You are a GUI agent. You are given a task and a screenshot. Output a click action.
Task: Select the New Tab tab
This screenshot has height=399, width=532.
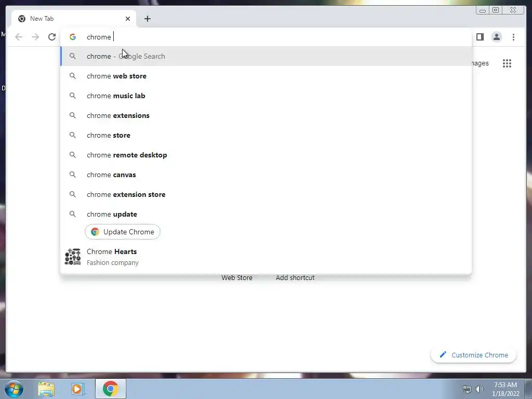pos(74,19)
